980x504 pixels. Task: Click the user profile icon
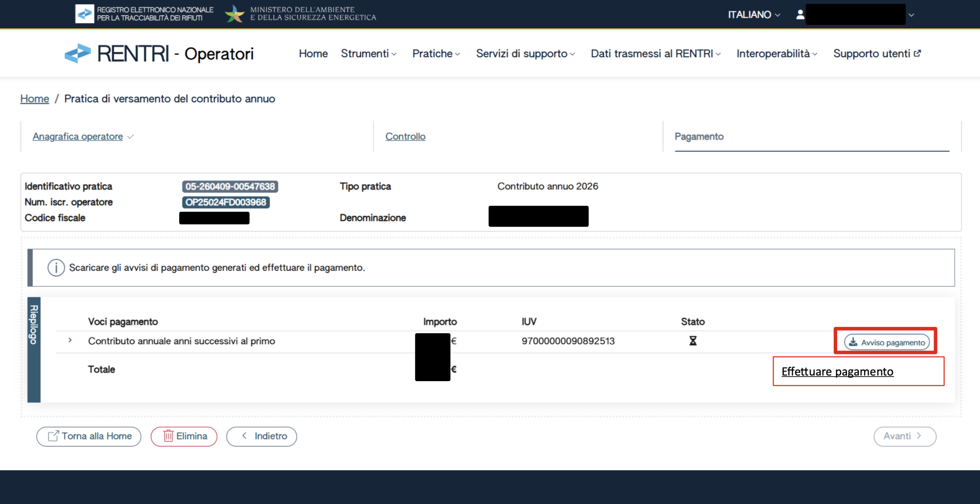click(x=800, y=15)
